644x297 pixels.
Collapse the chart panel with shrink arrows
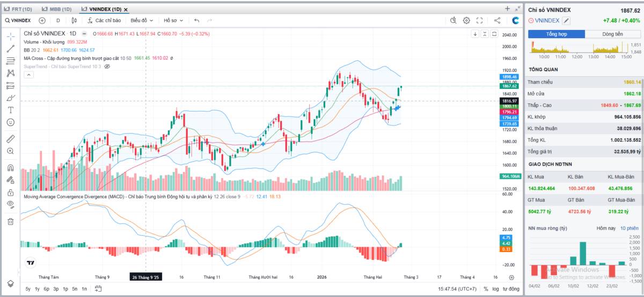(x=518, y=9)
